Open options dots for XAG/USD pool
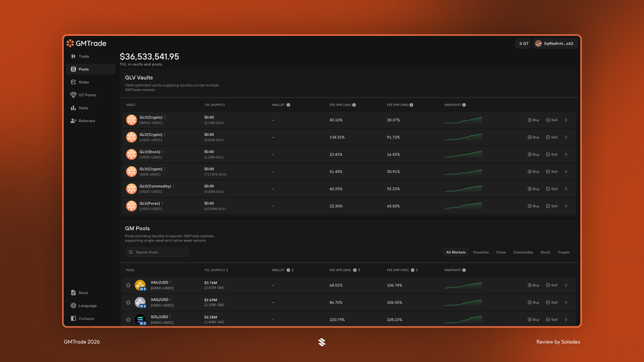Screen dimensions: 644x362 click(x=171, y=300)
